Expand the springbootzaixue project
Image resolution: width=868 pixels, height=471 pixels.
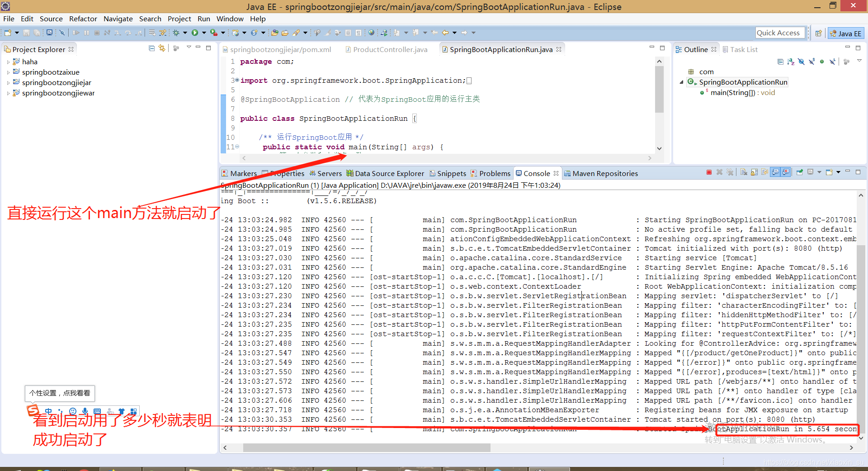click(x=8, y=72)
